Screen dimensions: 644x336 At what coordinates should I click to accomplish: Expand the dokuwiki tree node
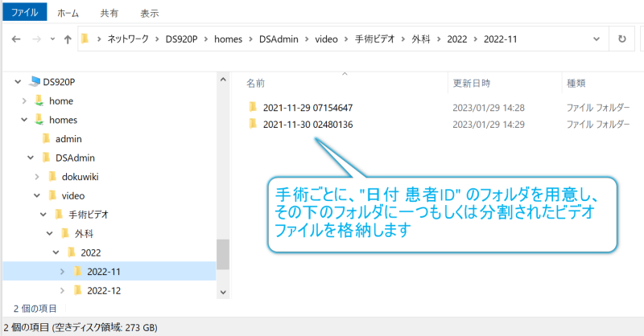pyautogui.click(x=37, y=177)
